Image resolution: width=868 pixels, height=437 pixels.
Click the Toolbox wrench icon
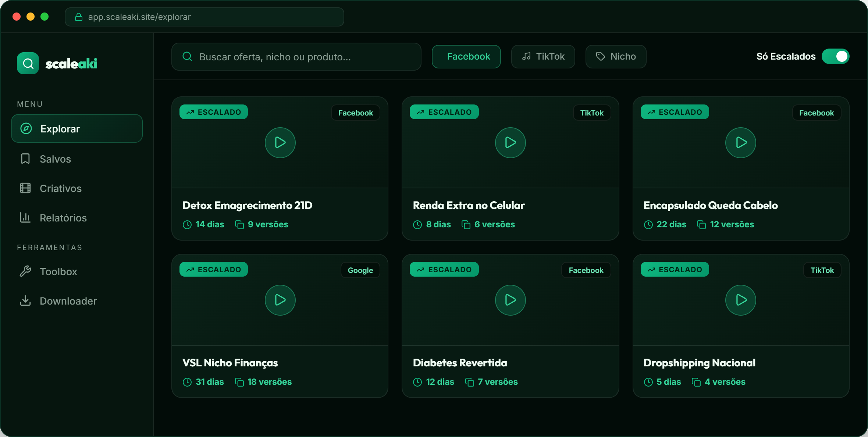25,271
